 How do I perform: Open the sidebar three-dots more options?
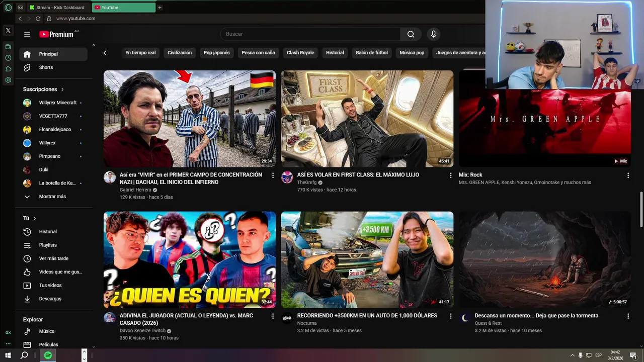click(x=8, y=344)
